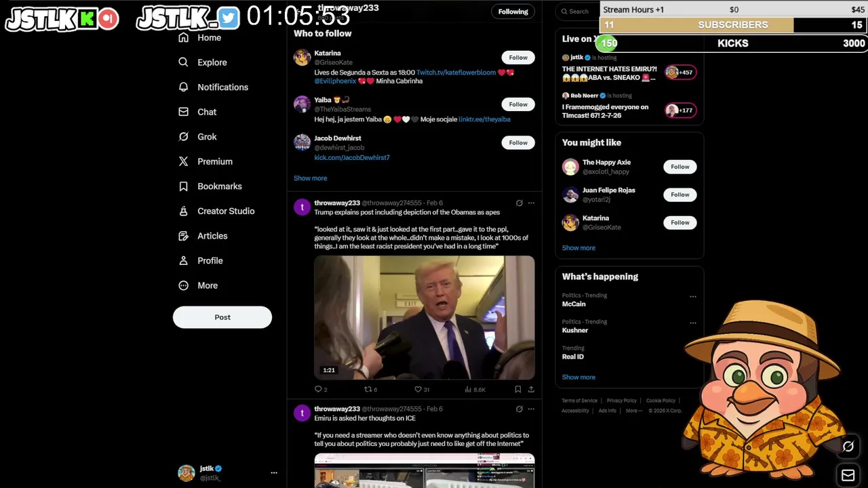Open more options on Emiru post

click(531, 409)
